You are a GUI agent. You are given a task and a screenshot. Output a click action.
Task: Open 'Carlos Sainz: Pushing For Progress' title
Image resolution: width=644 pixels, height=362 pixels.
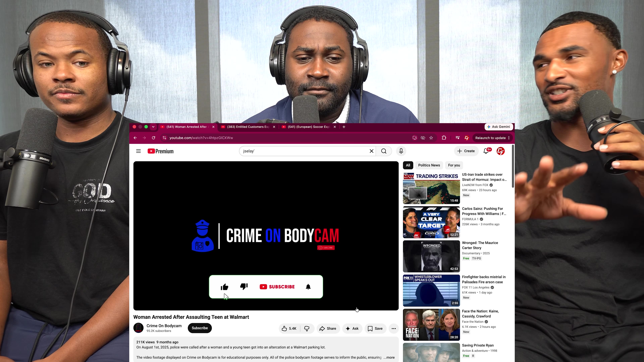click(484, 211)
